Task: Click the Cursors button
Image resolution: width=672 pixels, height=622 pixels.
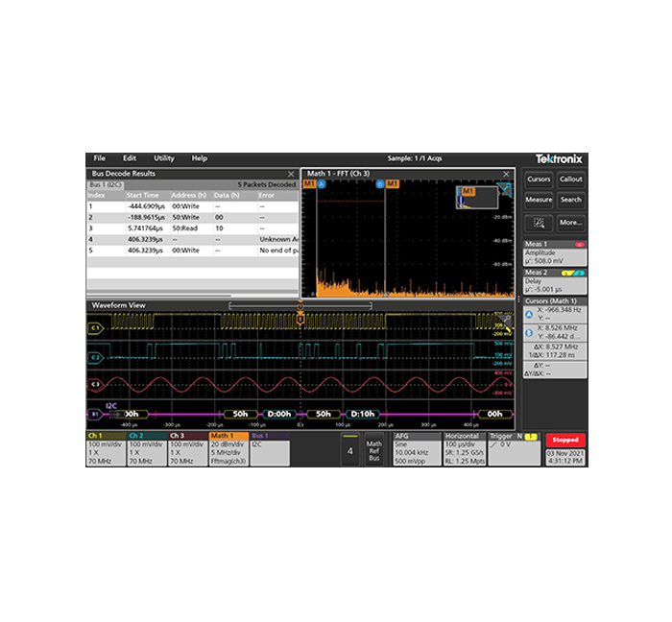Action: pos(539,179)
